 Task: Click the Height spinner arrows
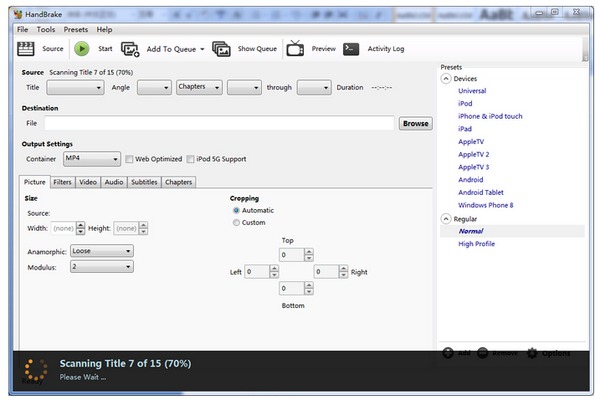[143, 229]
